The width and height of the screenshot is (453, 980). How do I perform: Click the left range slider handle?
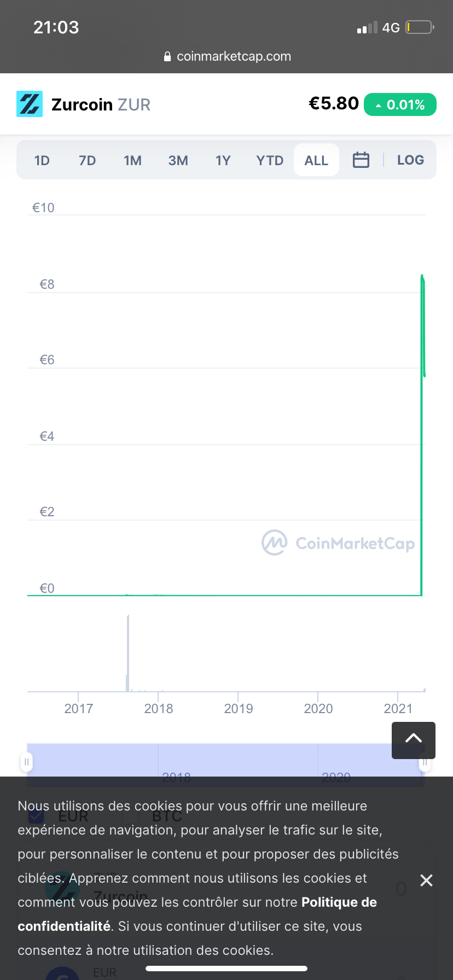pos(26,762)
